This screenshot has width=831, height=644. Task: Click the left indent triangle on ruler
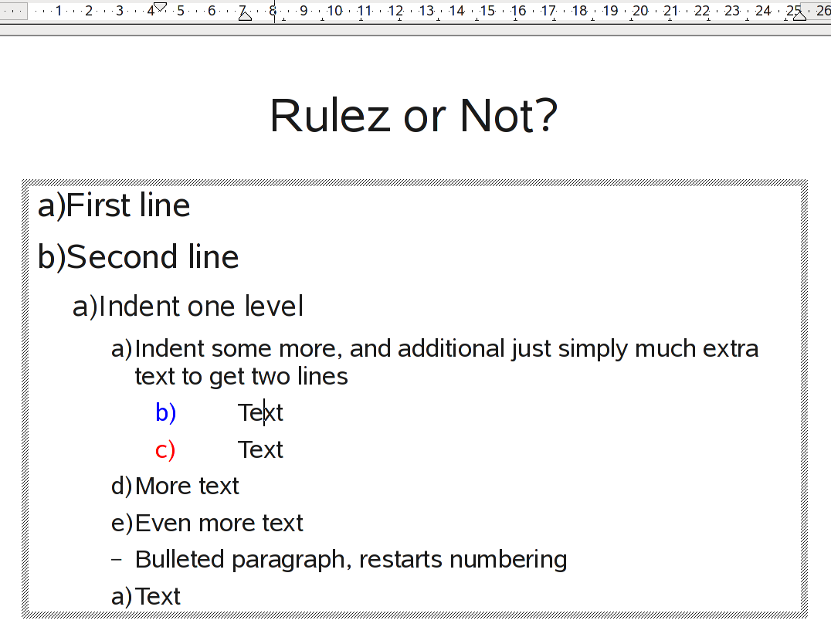245,15
